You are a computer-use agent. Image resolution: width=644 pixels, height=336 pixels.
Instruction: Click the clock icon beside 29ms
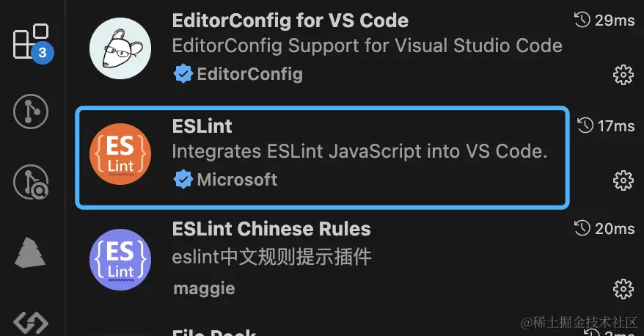582,20
